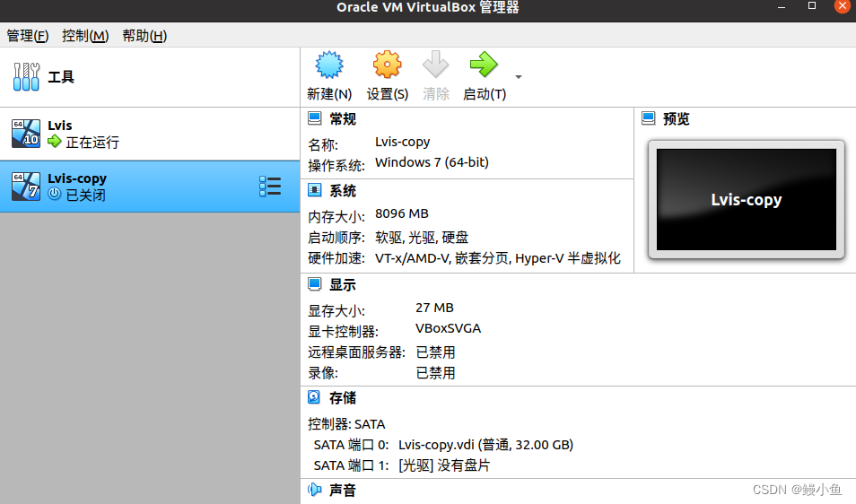Click the 8096 MB memory value

click(402, 213)
